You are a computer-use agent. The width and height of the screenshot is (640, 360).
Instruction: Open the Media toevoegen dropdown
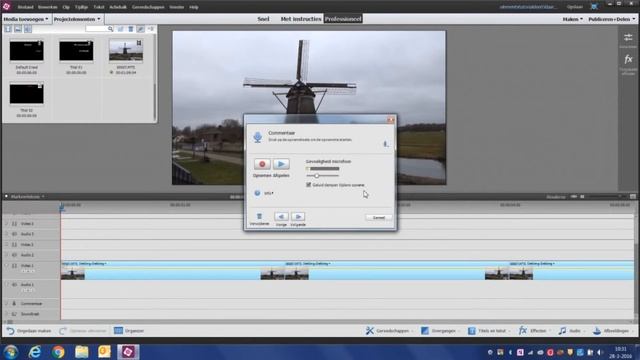26,19
